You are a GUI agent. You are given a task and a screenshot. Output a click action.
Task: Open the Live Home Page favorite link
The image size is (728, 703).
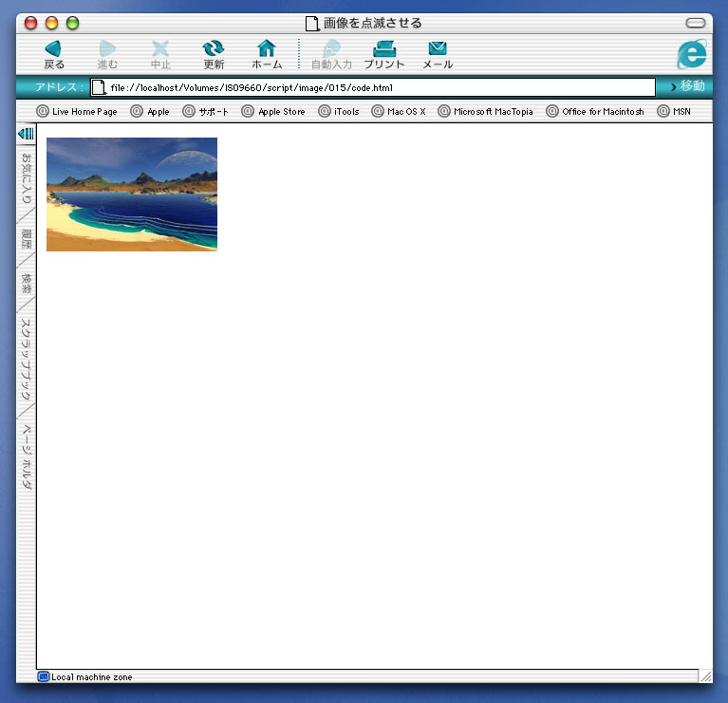click(77, 111)
